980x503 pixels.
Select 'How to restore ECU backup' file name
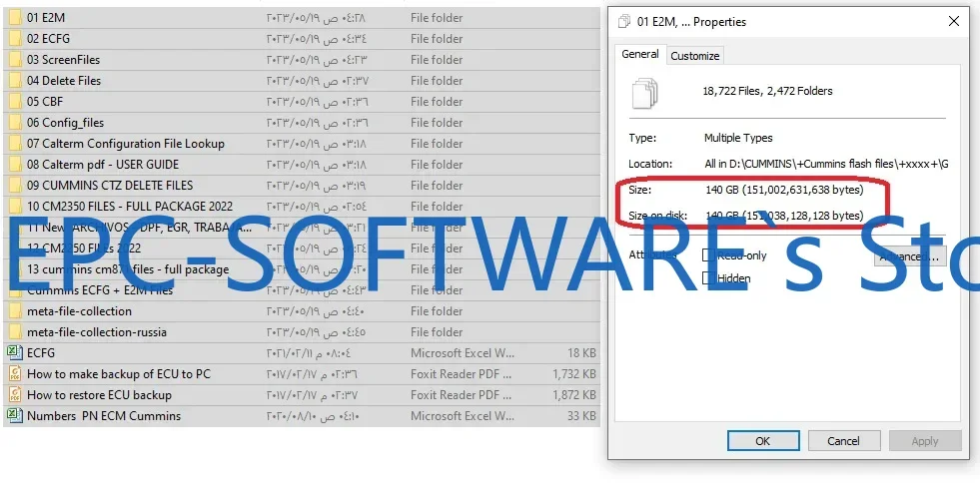(99, 395)
